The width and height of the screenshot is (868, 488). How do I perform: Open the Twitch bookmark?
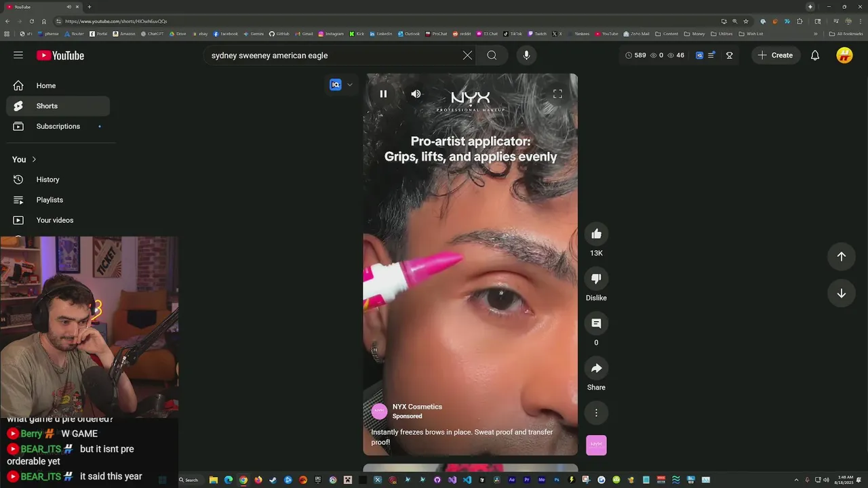click(x=537, y=34)
